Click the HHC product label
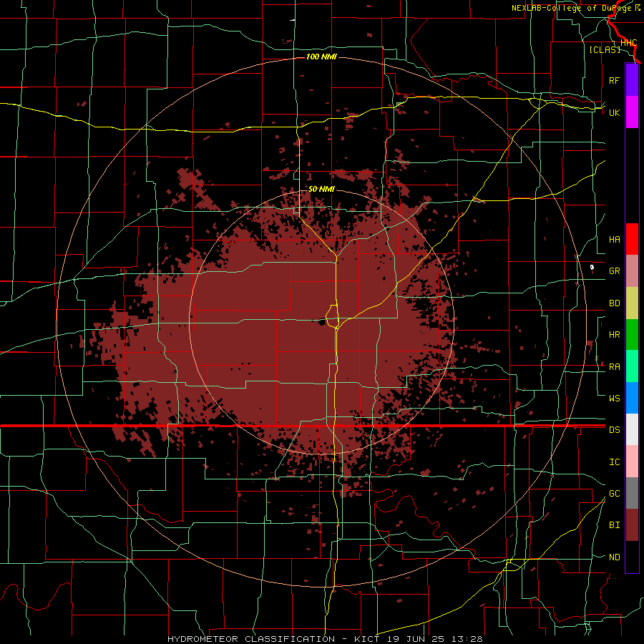This screenshot has height=644, width=644. 628,43
